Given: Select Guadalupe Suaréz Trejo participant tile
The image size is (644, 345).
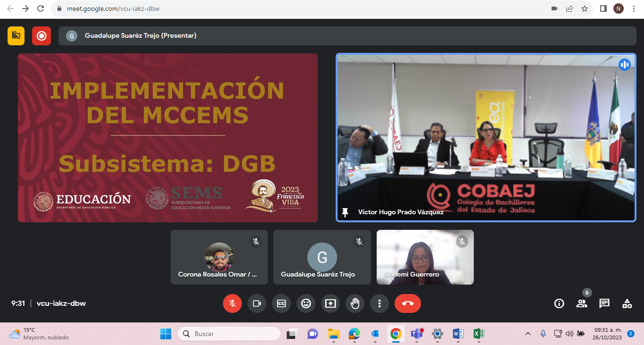Looking at the screenshot, I should click(322, 257).
